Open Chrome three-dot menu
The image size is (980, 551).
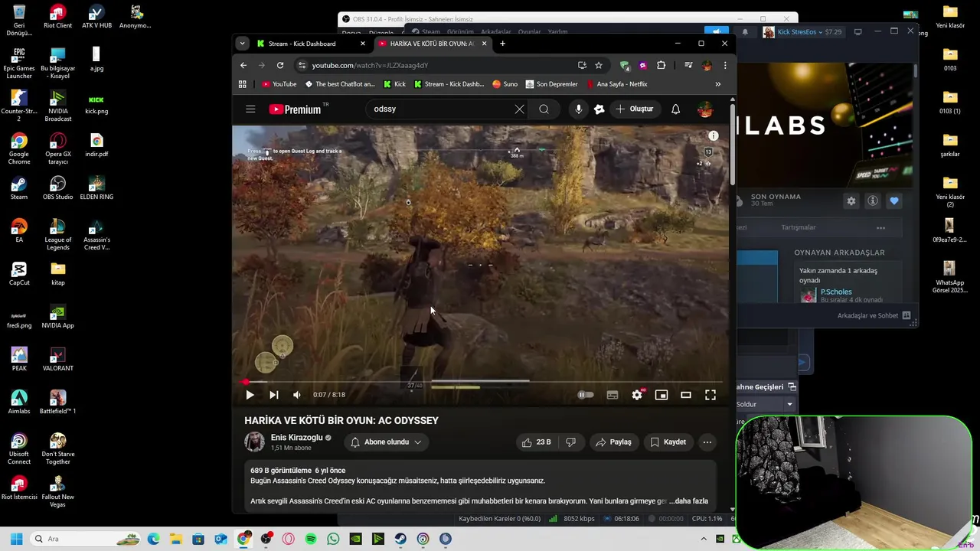pos(725,66)
